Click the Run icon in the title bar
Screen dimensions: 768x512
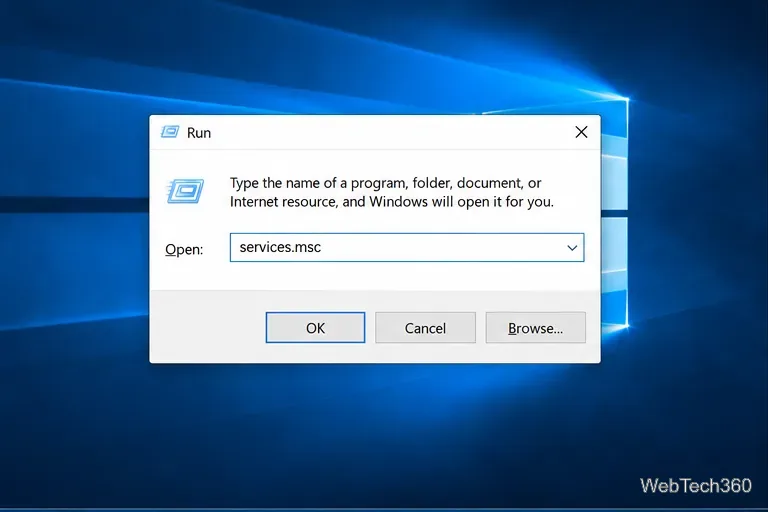tap(170, 132)
